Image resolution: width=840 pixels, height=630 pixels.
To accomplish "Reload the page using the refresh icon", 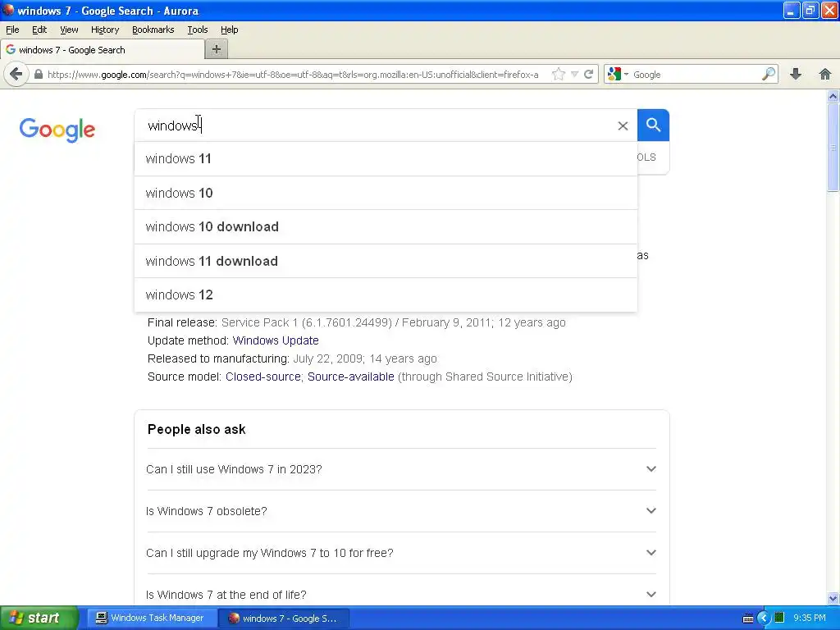I will tap(588, 75).
